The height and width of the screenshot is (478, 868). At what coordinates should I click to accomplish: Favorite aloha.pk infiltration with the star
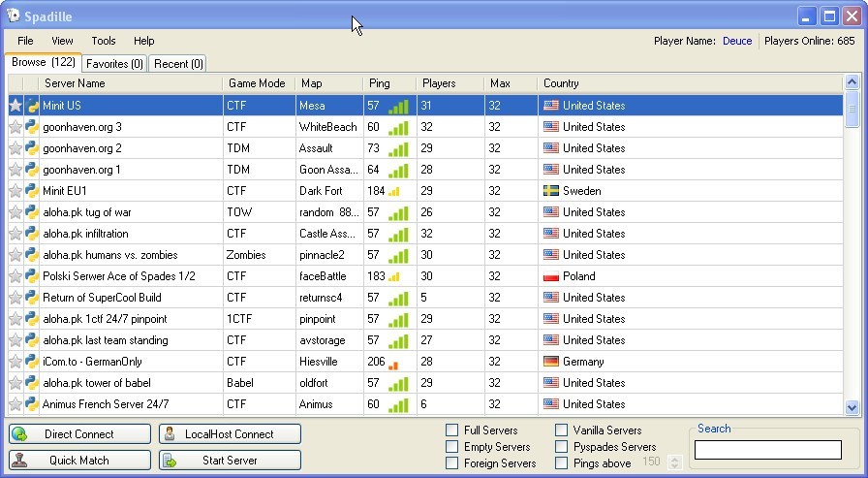(x=15, y=234)
